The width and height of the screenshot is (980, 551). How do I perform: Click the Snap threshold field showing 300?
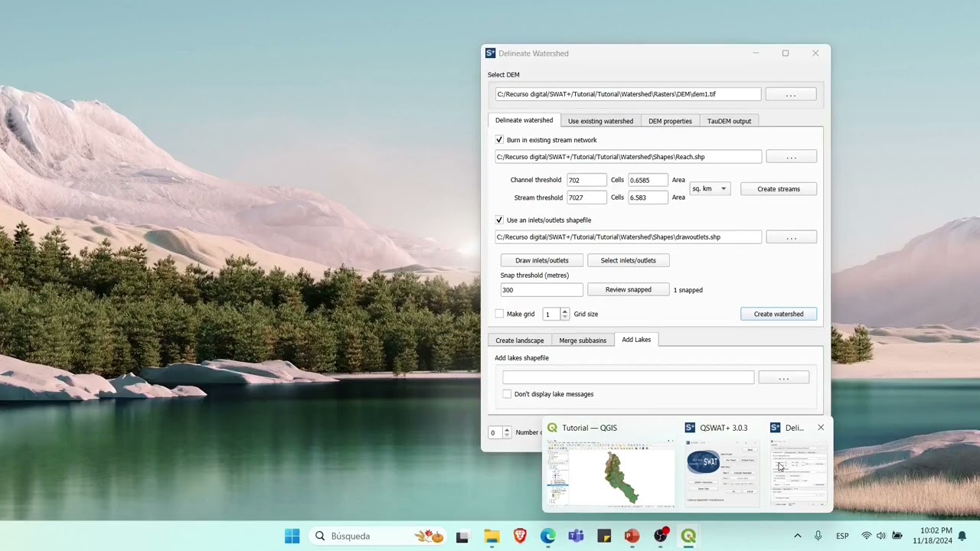click(541, 290)
